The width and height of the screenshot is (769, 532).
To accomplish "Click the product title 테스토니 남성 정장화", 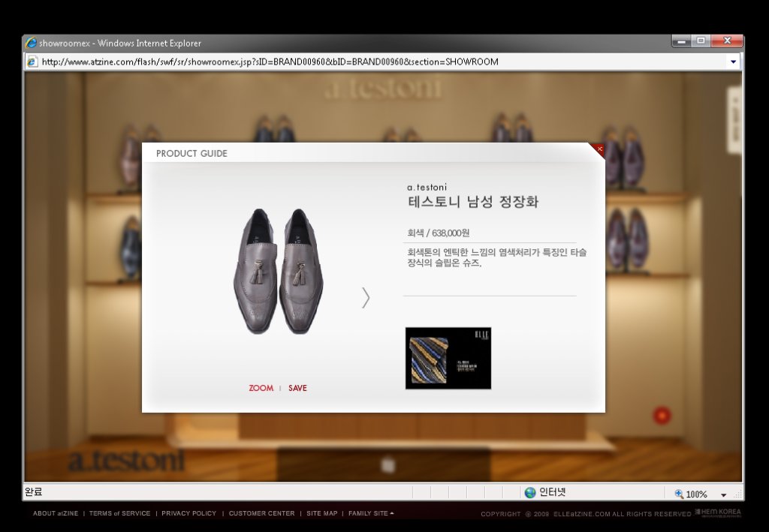I will coord(473,202).
